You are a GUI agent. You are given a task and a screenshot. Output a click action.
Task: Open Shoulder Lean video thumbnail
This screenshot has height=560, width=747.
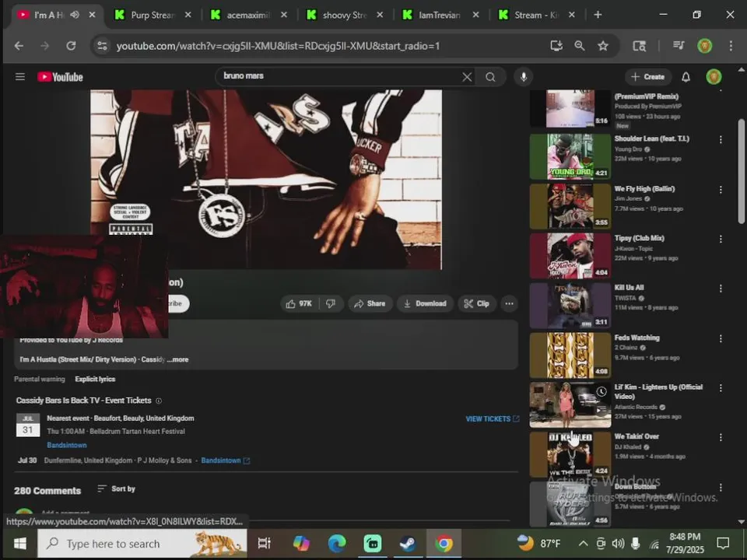pyautogui.click(x=570, y=156)
